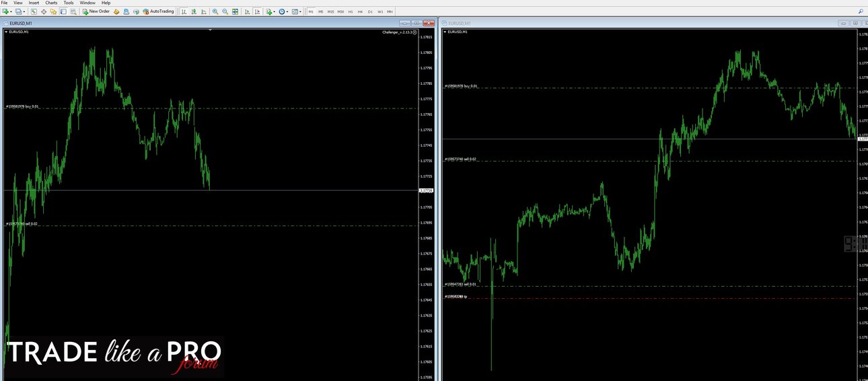Viewport: 868px width, 381px height.
Task: Select the MN timeframe
Action: 390,11
